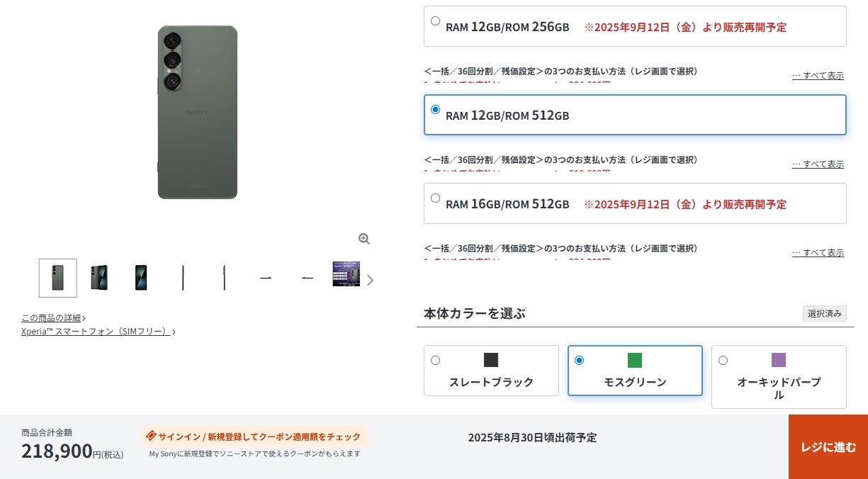Image resolution: width=868 pixels, height=479 pixels.
Task: Open the この商品の詳細 link
Action: (x=53, y=317)
